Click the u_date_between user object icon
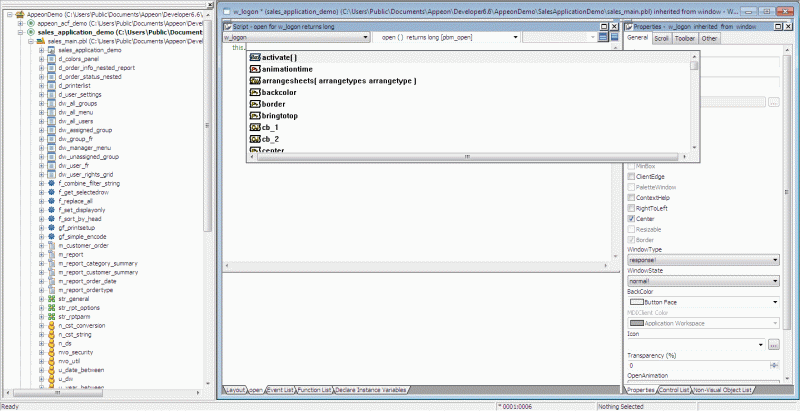 51,370
